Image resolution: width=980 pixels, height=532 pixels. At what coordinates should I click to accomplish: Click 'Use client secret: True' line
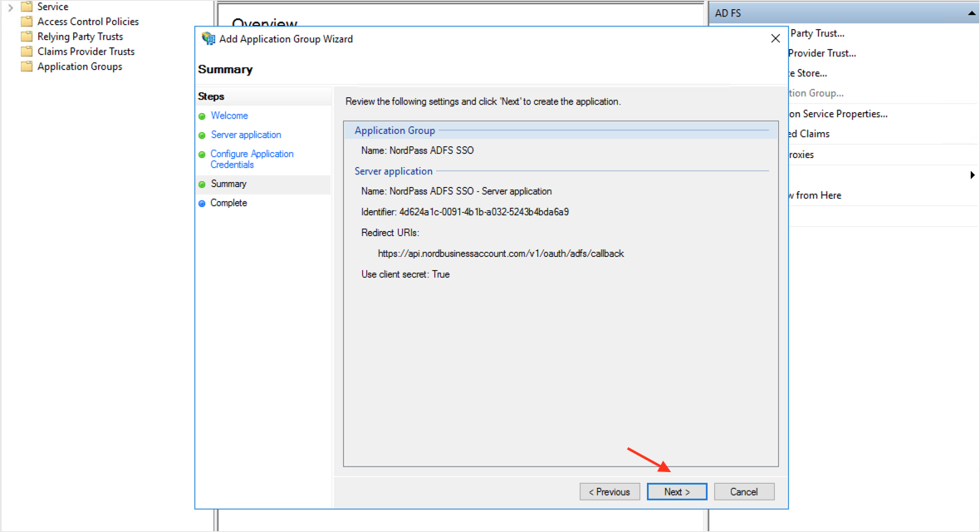(x=405, y=274)
